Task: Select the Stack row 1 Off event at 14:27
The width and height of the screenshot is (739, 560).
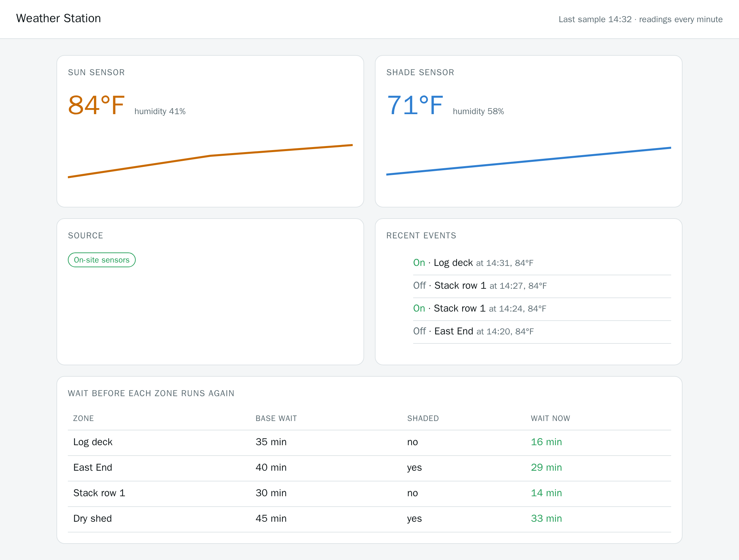Action: (542, 286)
